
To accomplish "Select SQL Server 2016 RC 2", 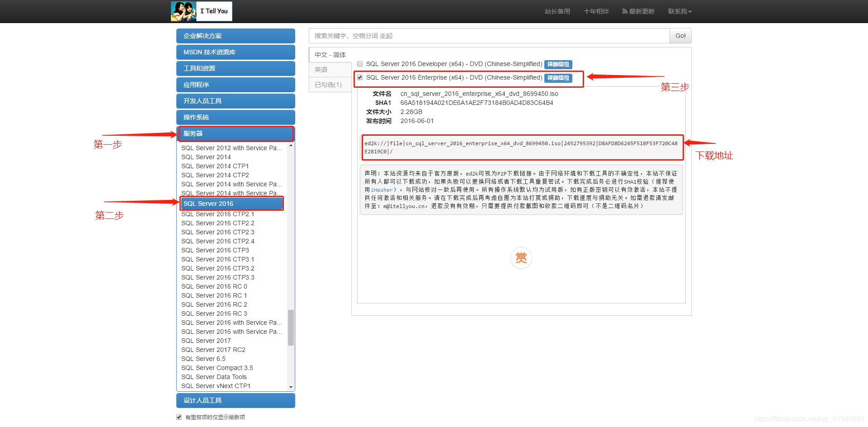I will pyautogui.click(x=214, y=304).
